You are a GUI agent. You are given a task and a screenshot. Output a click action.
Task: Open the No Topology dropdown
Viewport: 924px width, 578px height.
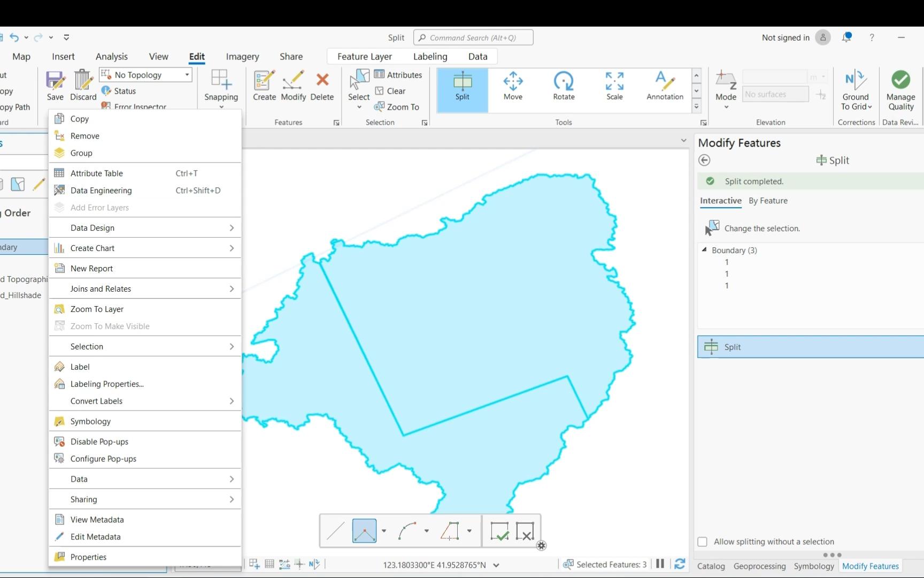[186, 74]
